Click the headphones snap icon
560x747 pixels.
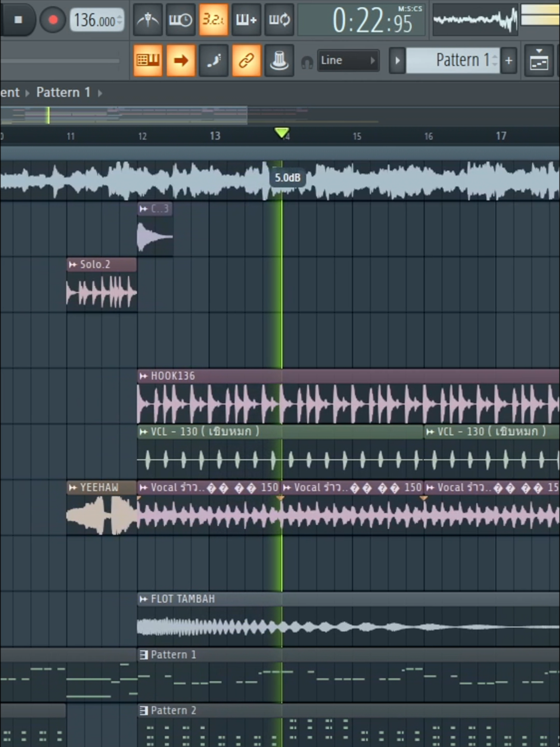[307, 62]
